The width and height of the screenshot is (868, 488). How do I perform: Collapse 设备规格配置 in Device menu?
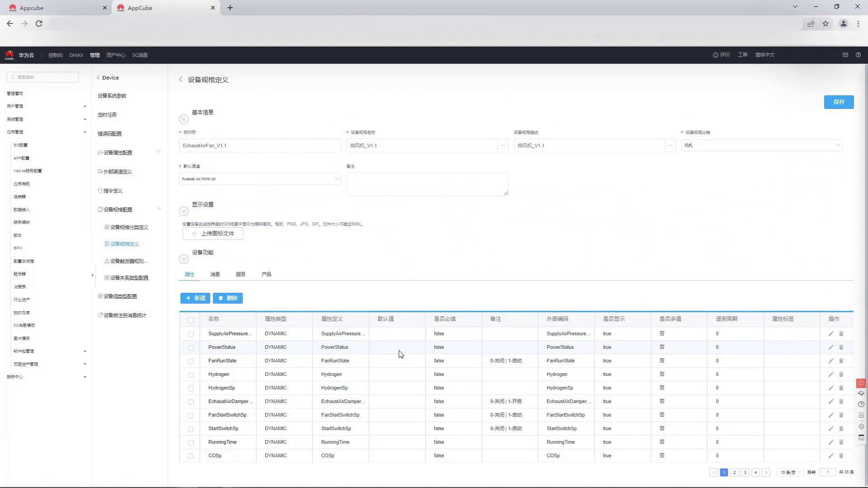[159, 209]
